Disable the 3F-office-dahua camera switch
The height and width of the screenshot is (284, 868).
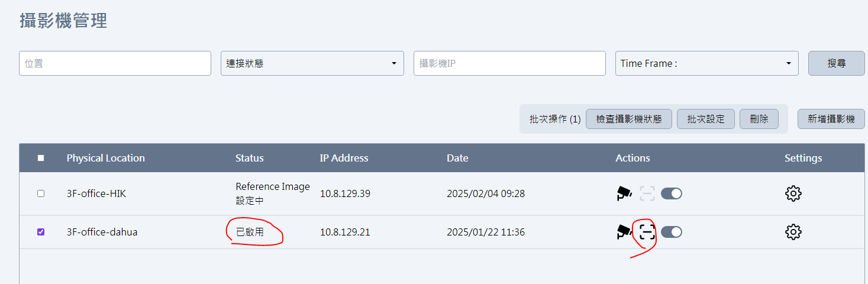click(x=672, y=232)
